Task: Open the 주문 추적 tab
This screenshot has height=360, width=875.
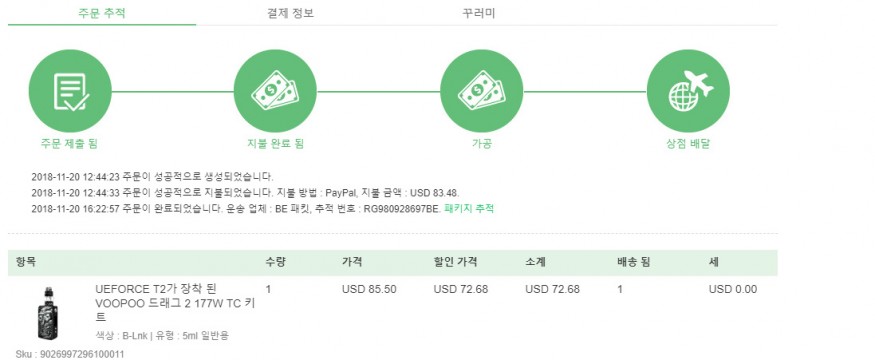Action: click(102, 13)
